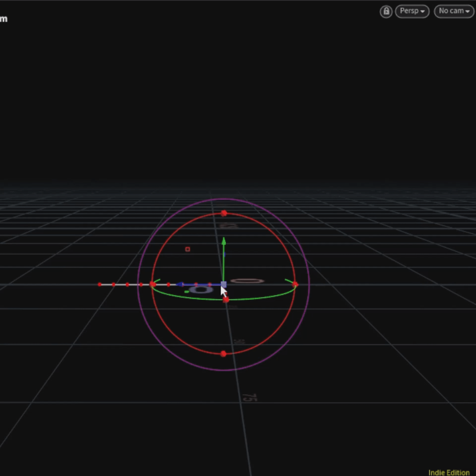Click the grey-blue ring gizmo below blue axis
476x476 pixels.
coord(201,290)
